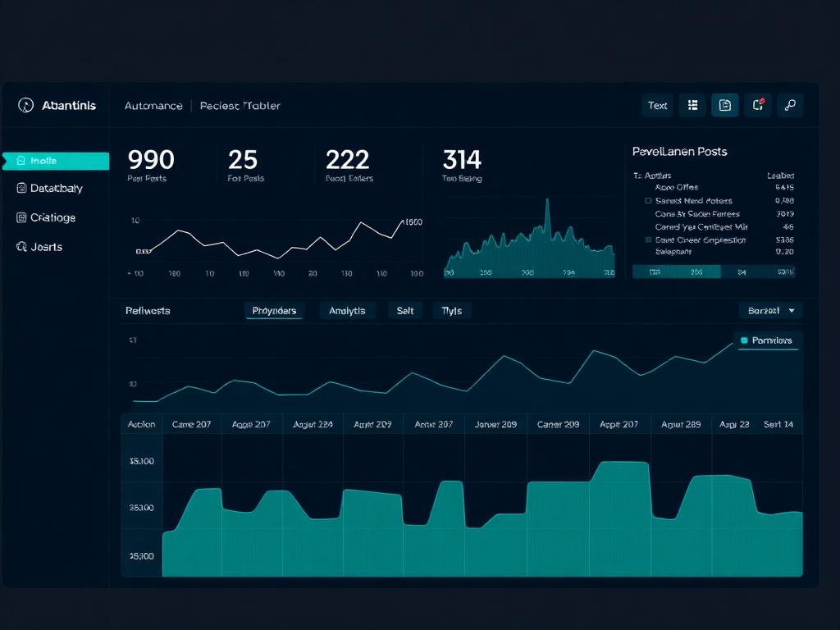This screenshot has width=840, height=630.
Task: Click the Text button in top toolbar
Action: [x=657, y=106]
